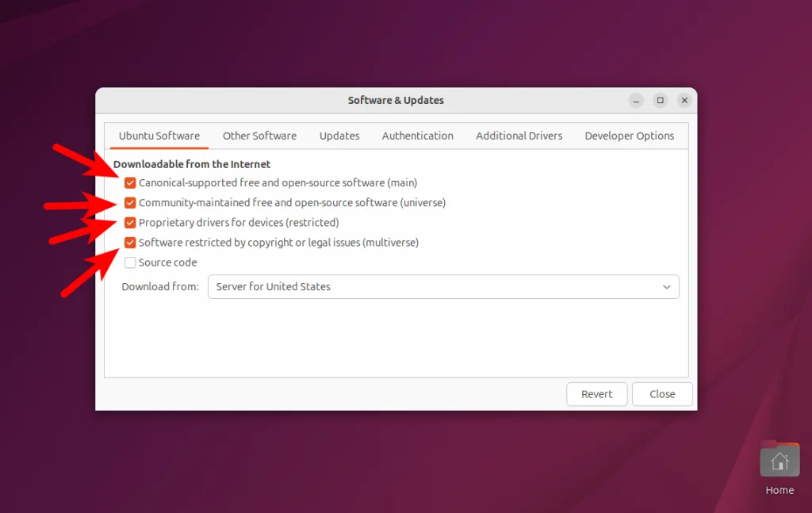The height and width of the screenshot is (513, 812).
Task: Open the Updates tab
Action: pos(339,136)
